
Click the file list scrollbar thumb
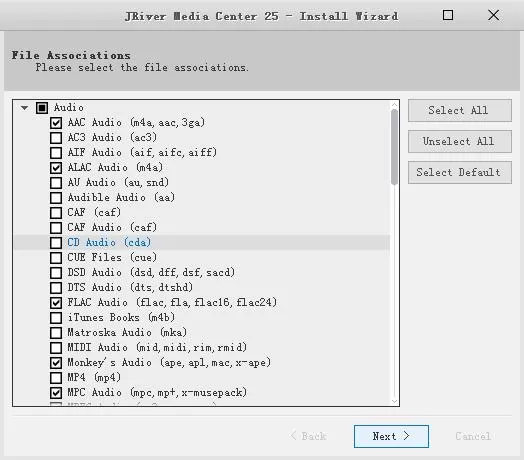[394, 147]
